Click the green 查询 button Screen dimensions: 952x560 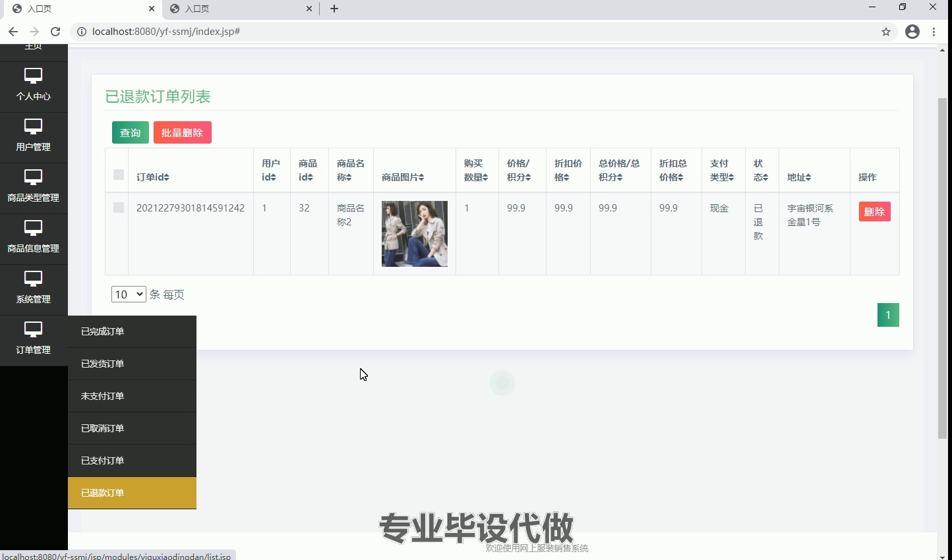pyautogui.click(x=131, y=132)
